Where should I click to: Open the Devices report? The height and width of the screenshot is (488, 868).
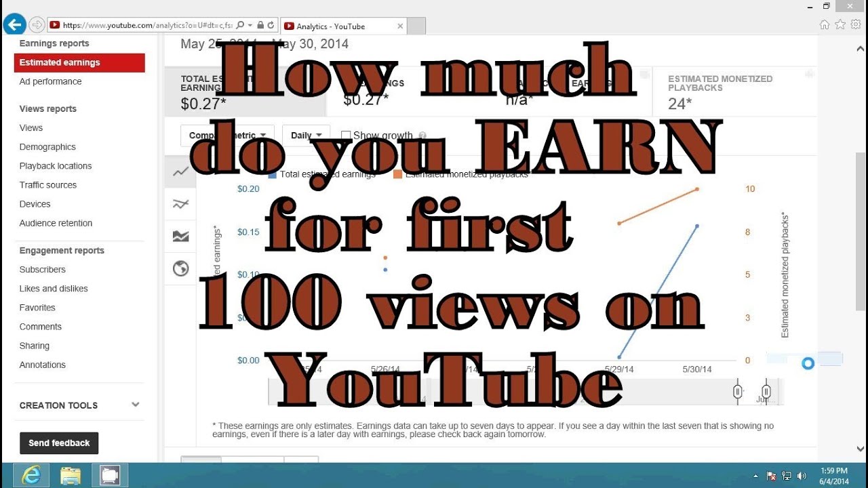35,203
